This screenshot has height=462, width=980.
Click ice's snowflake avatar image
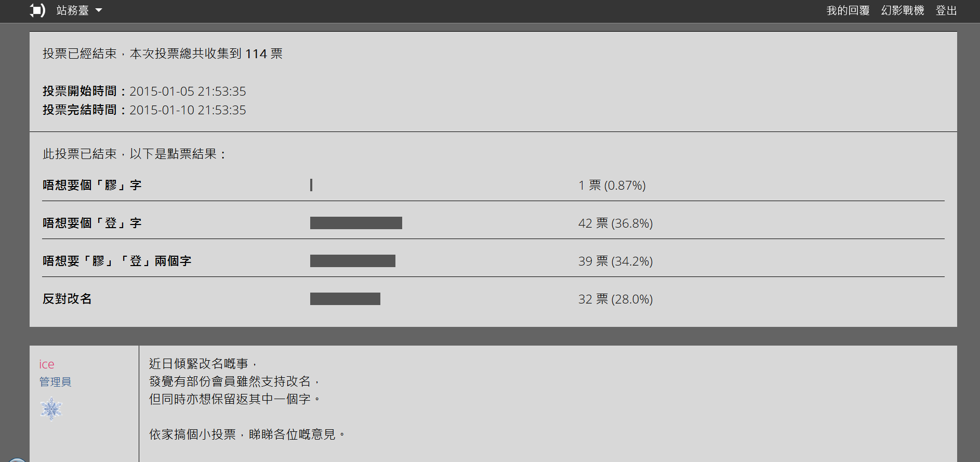coord(51,409)
